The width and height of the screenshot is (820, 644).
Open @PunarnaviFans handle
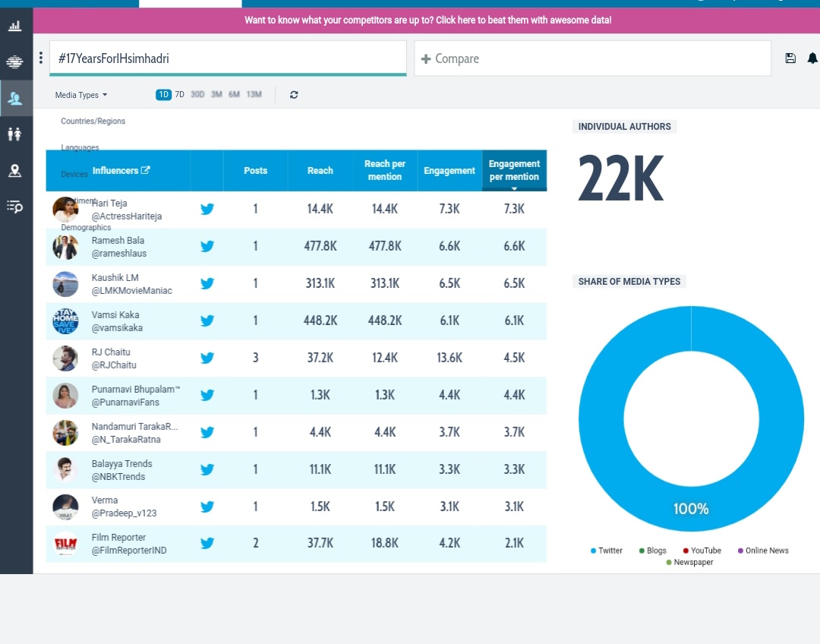[125, 402]
